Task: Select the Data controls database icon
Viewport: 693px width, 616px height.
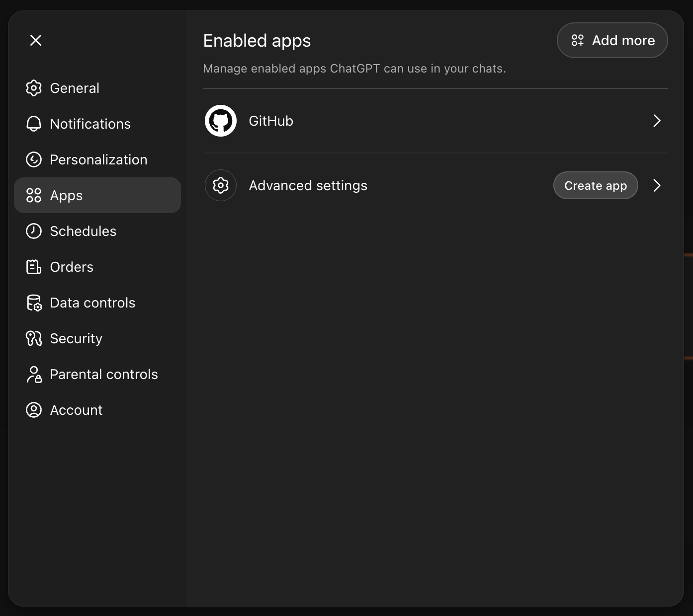Action: pos(34,303)
